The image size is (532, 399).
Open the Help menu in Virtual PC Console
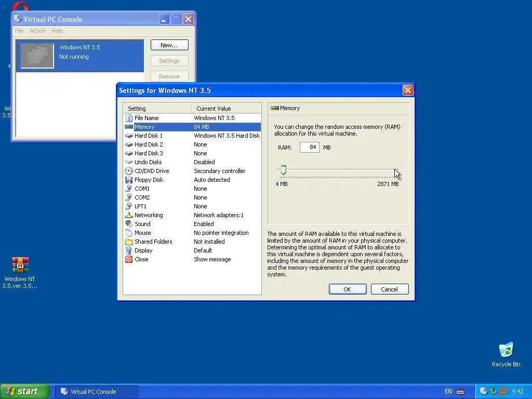pyautogui.click(x=57, y=31)
